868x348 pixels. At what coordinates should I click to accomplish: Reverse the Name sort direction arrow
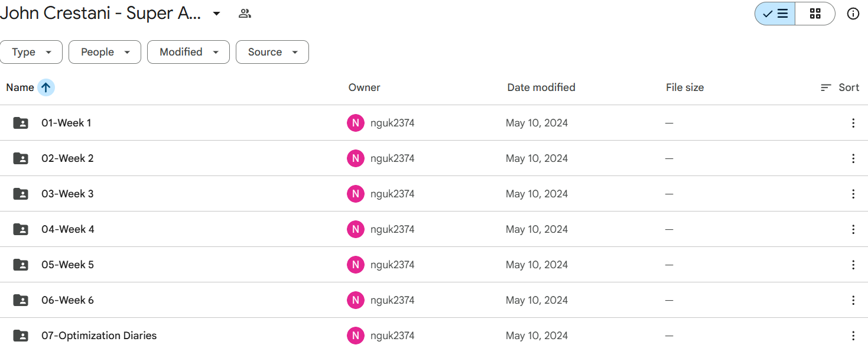(46, 87)
